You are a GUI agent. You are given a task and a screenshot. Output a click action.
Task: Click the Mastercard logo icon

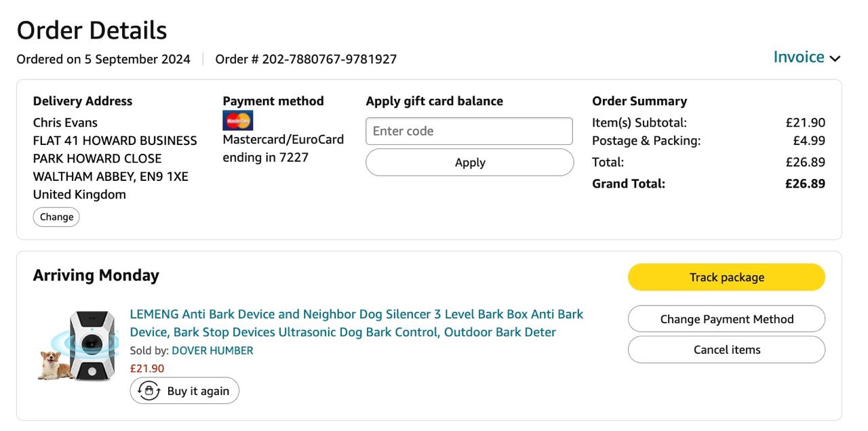pos(237,121)
